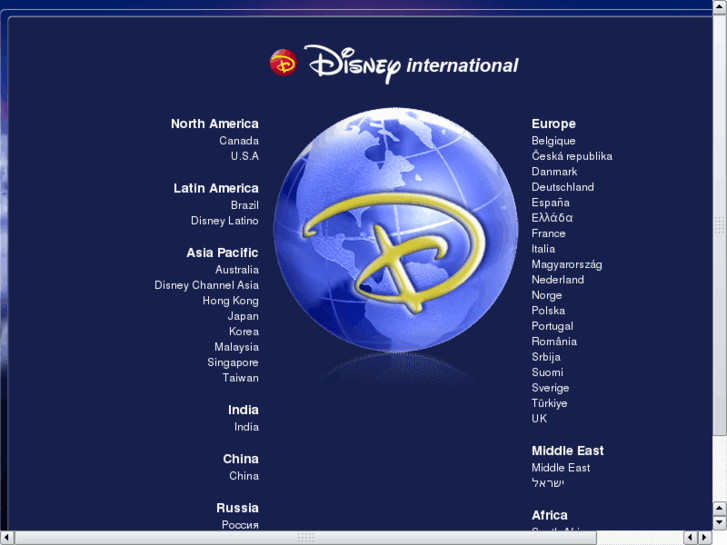Click the Latin America heading

[216, 188]
